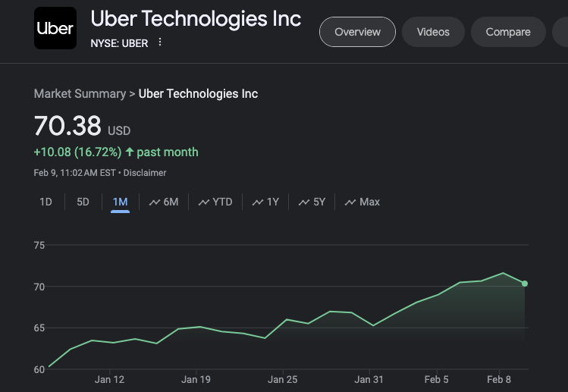Click the Uber logo icon
The height and width of the screenshot is (392, 568).
pos(55,29)
